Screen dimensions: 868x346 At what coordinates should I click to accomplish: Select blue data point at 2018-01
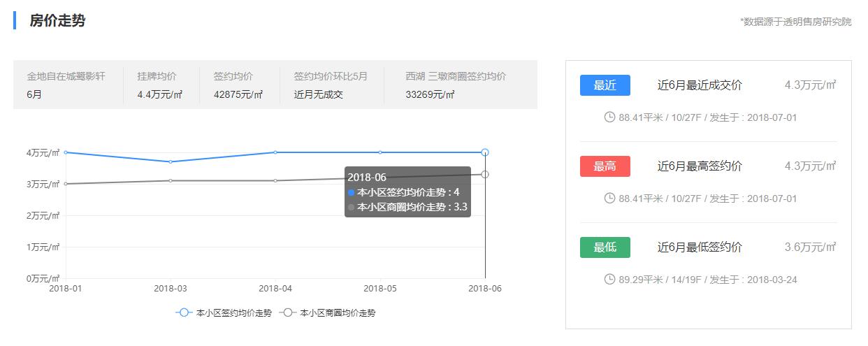click(x=66, y=152)
